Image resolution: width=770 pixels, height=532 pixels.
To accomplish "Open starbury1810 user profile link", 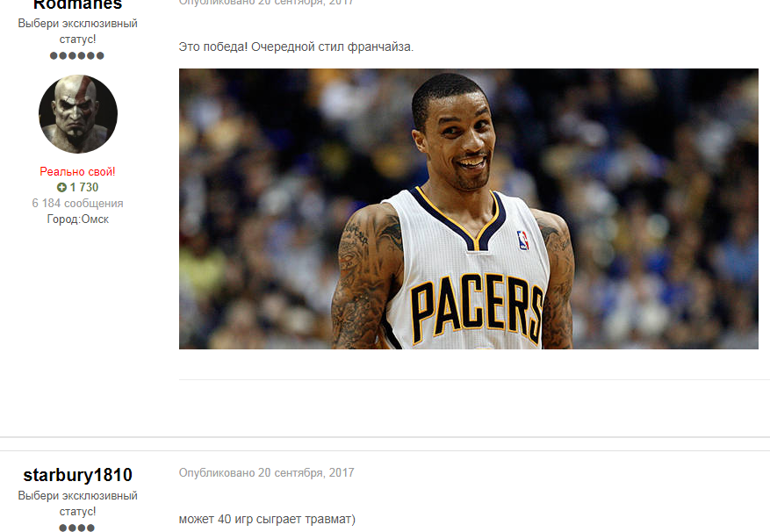I will (x=77, y=475).
